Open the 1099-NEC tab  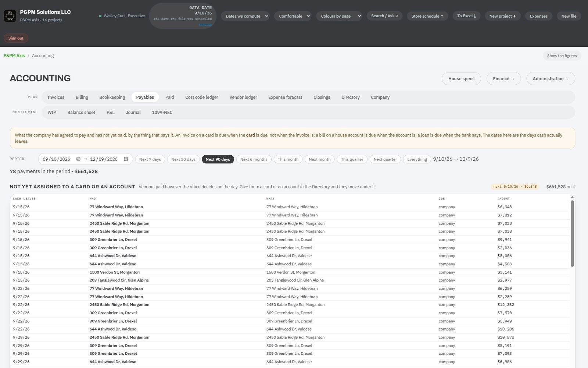coord(162,112)
